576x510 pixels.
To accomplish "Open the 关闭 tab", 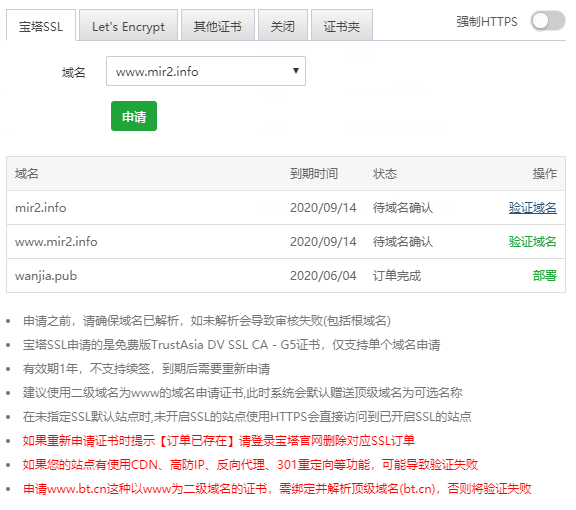I will coord(282,26).
